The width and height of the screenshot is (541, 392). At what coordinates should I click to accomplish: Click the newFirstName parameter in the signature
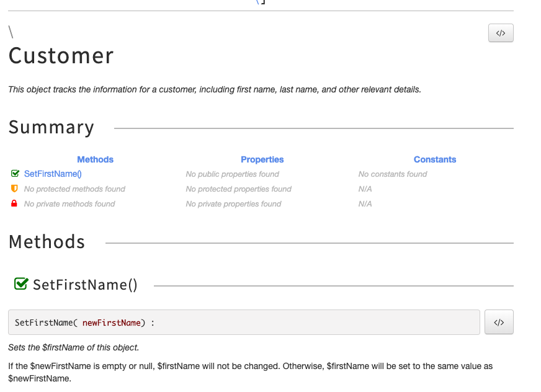coord(112,323)
